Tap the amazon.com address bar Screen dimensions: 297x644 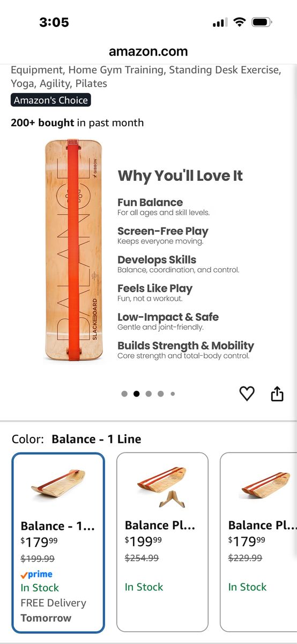148,52
